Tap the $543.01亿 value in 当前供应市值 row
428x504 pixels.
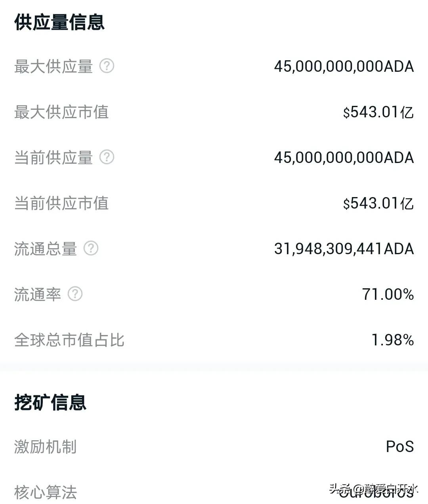(378, 203)
